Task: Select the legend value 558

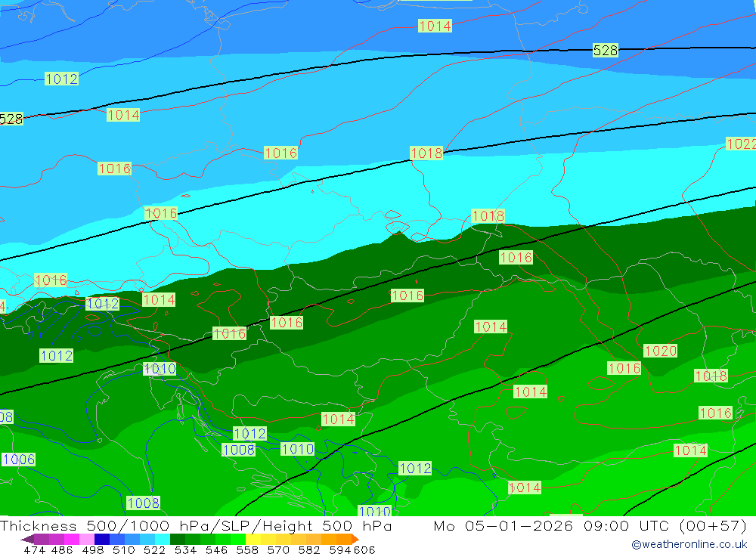Action: 247,550
